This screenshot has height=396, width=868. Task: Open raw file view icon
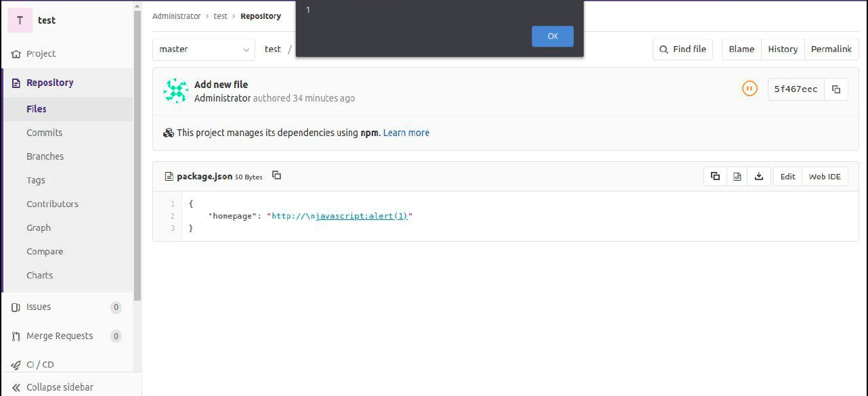pyautogui.click(x=737, y=177)
